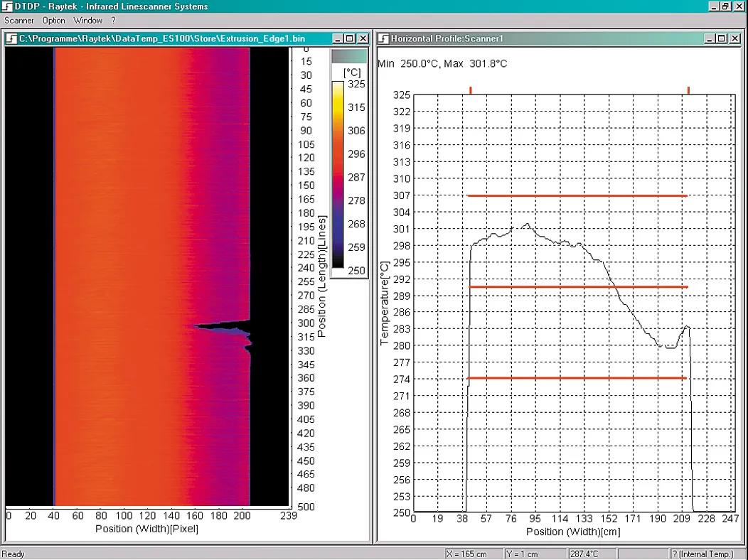
Task: Click the DTDP application icon in title bar
Action: [x=8, y=6]
